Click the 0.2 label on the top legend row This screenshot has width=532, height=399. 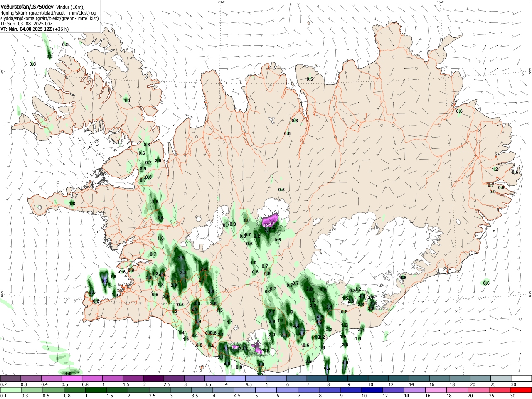[x=4, y=384]
